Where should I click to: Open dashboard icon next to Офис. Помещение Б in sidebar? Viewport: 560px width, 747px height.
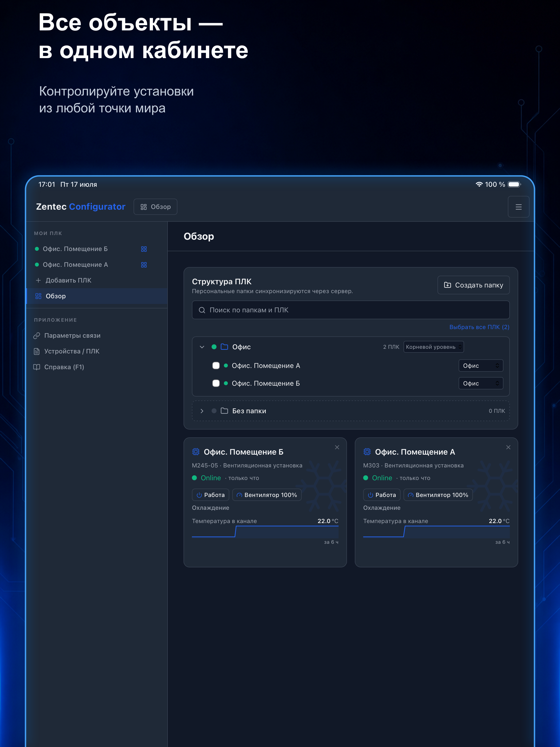[x=144, y=249]
